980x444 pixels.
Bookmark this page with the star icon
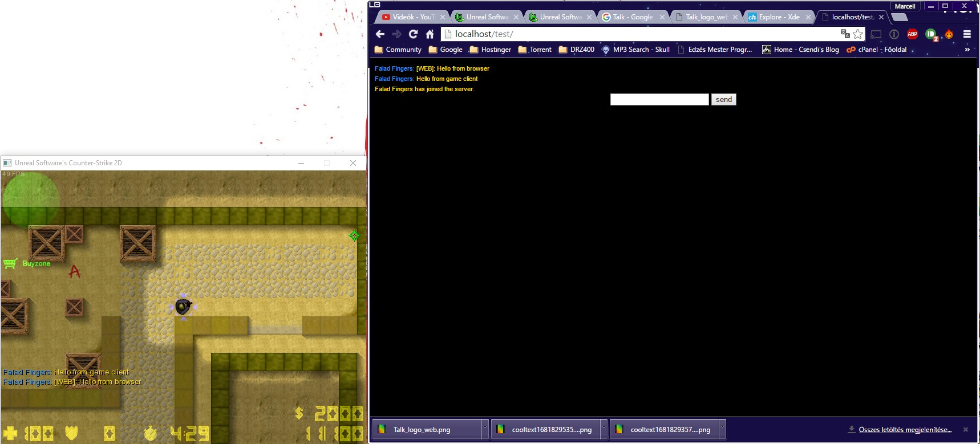[858, 34]
